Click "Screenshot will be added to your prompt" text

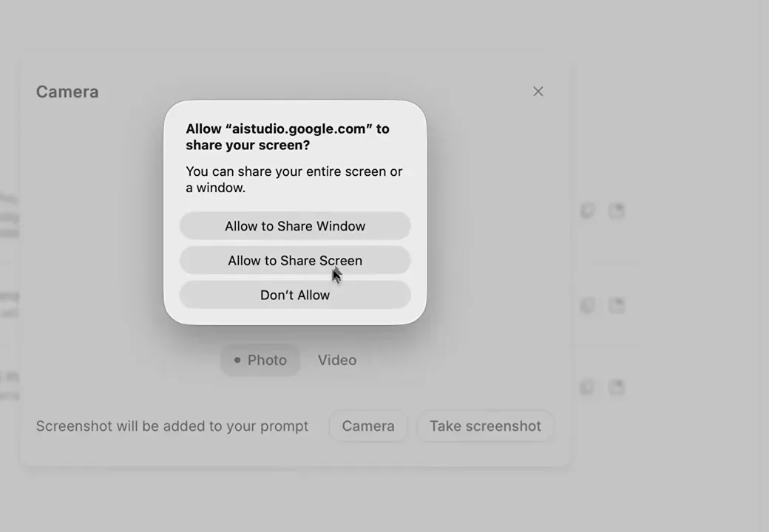(172, 426)
